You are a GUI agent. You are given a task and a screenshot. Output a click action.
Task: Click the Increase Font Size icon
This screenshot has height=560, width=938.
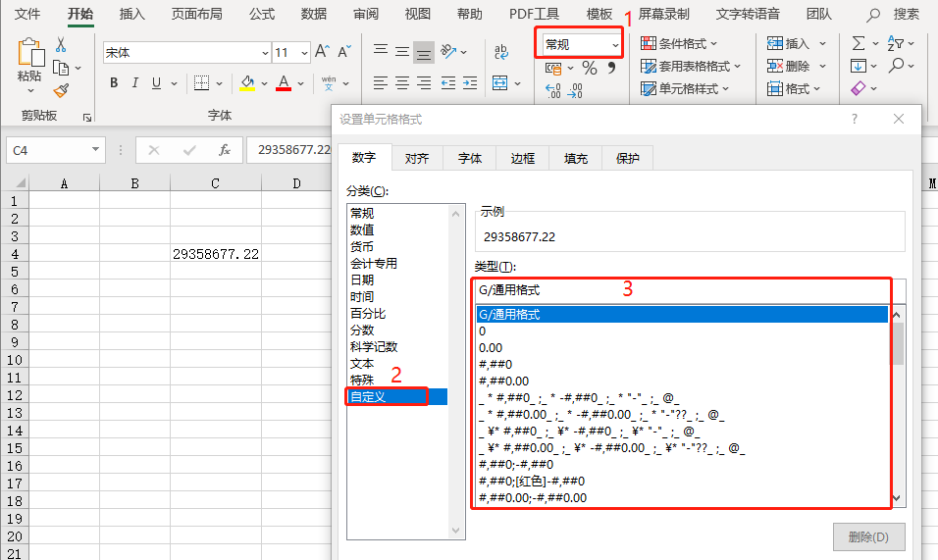click(323, 52)
